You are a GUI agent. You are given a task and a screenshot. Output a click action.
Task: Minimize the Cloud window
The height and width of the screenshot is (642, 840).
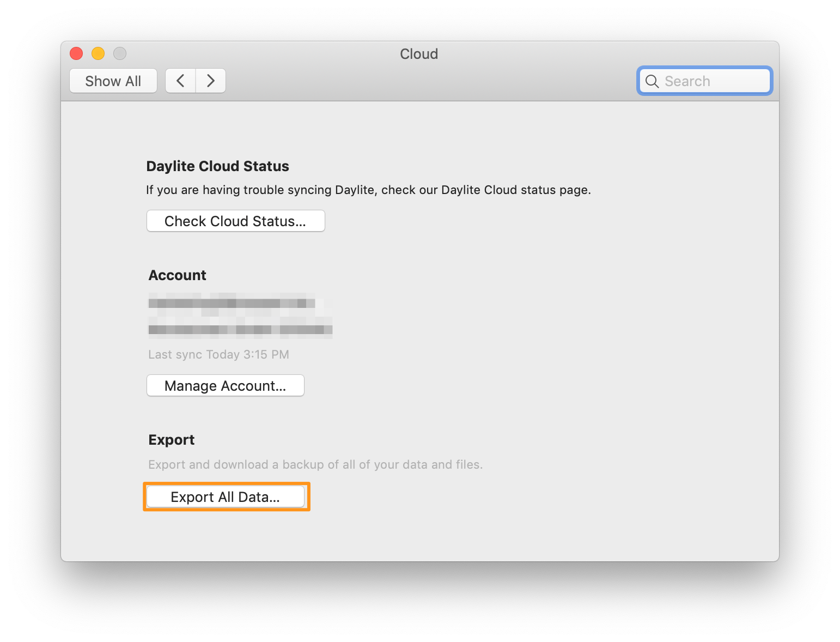pyautogui.click(x=98, y=53)
